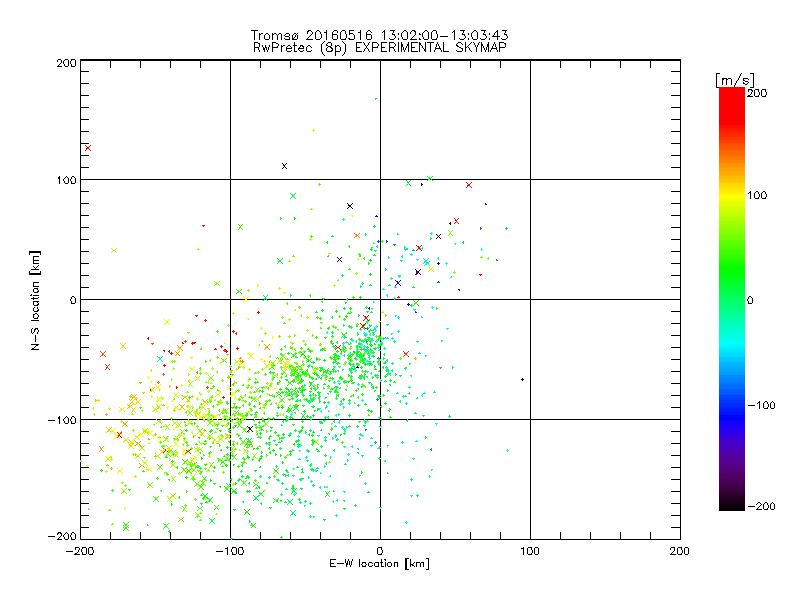Select the -100 label on the colorbar
Screen dimensions: 800x600
[x=762, y=406]
